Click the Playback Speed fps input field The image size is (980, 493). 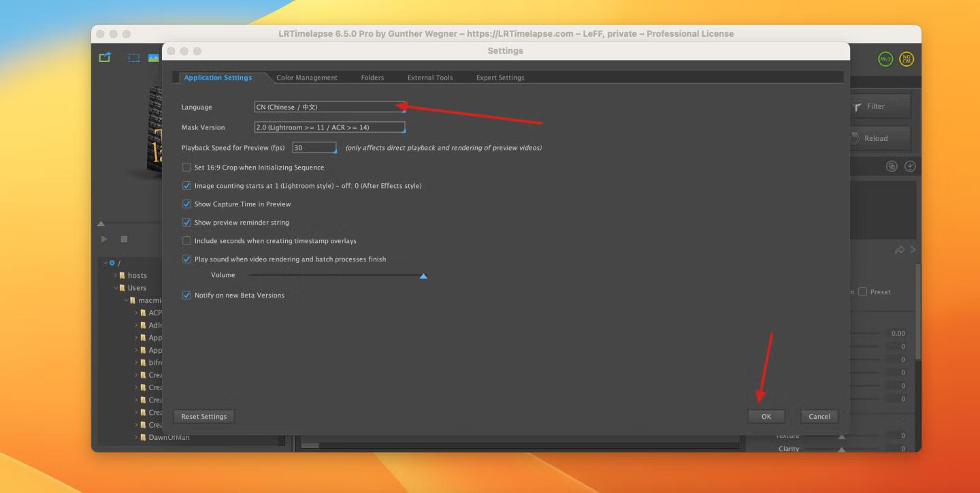(314, 148)
